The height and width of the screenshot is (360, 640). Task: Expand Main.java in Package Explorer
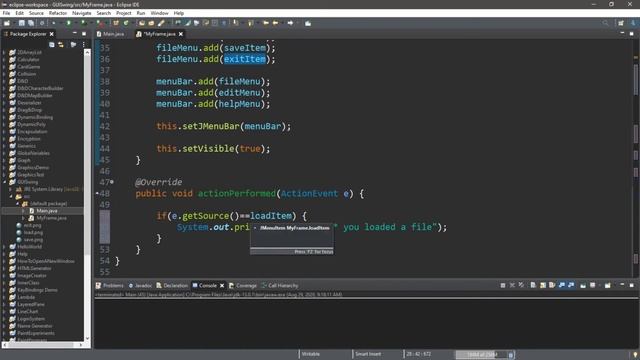[x=24, y=211]
